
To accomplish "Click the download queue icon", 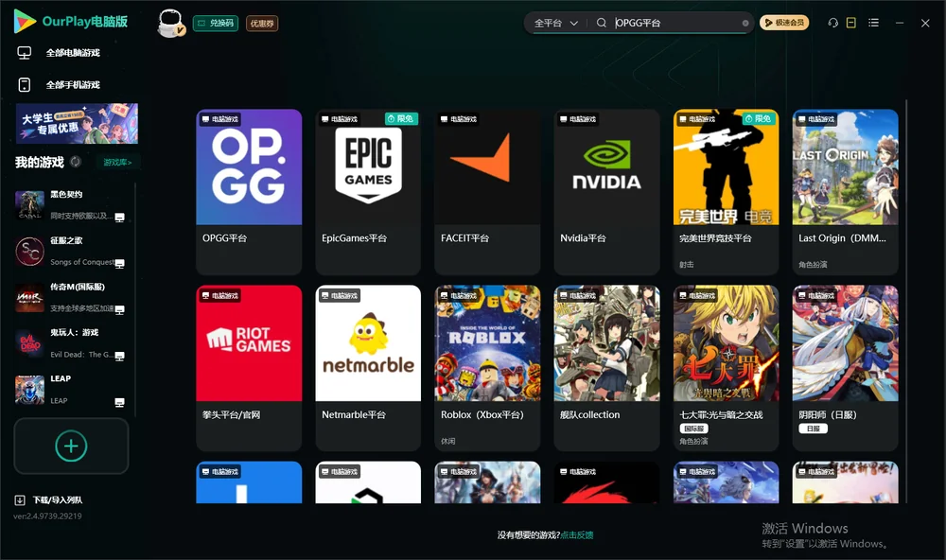I will [x=20, y=499].
